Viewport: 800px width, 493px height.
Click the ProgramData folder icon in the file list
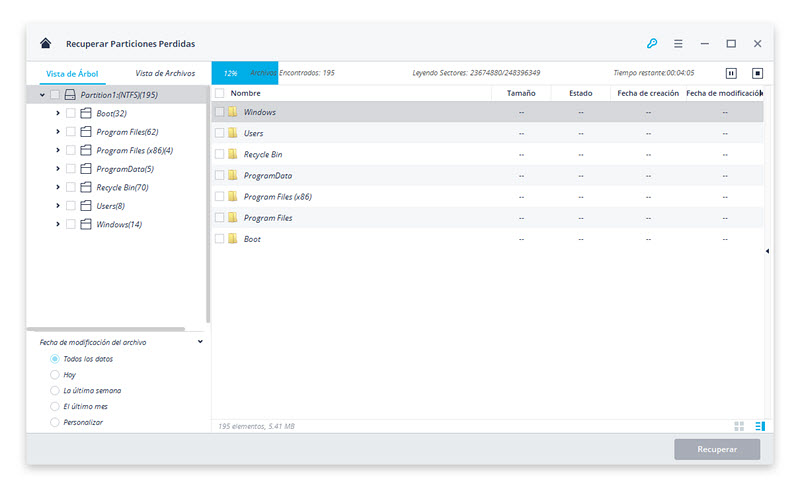pyautogui.click(x=233, y=176)
